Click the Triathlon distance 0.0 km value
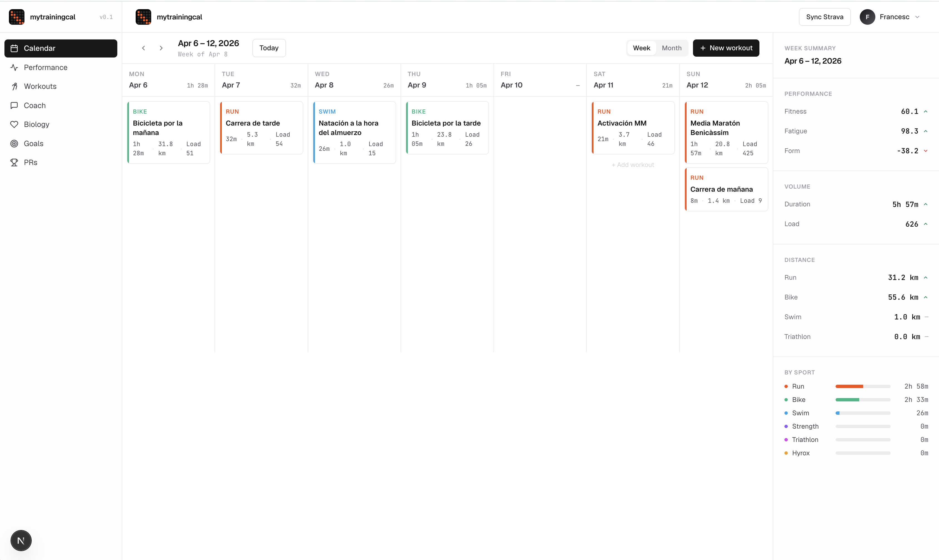 click(907, 337)
